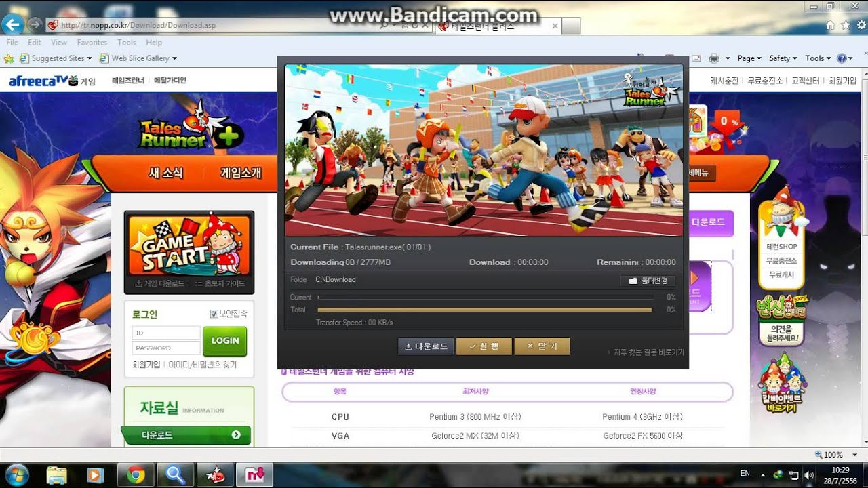Click the network tray icon

[794, 475]
